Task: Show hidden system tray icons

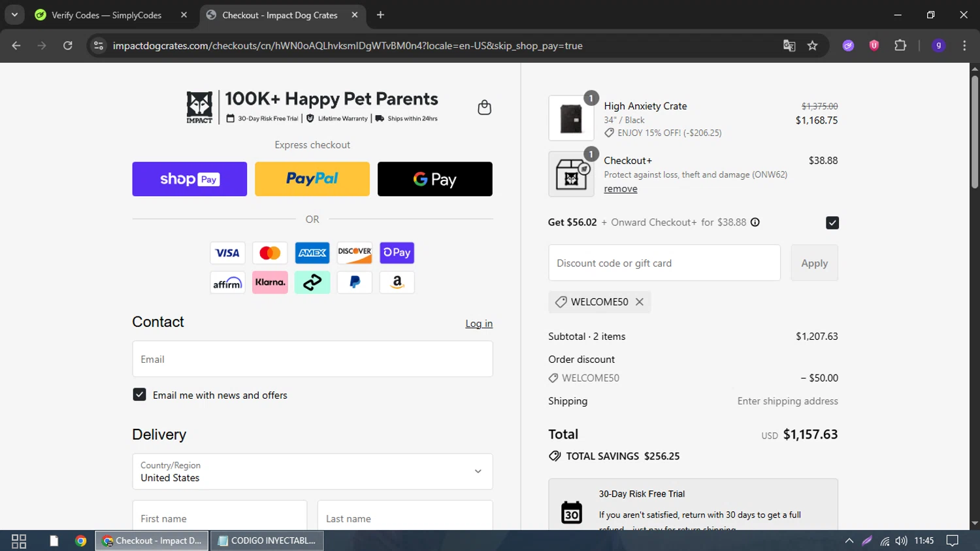Action: 849,541
